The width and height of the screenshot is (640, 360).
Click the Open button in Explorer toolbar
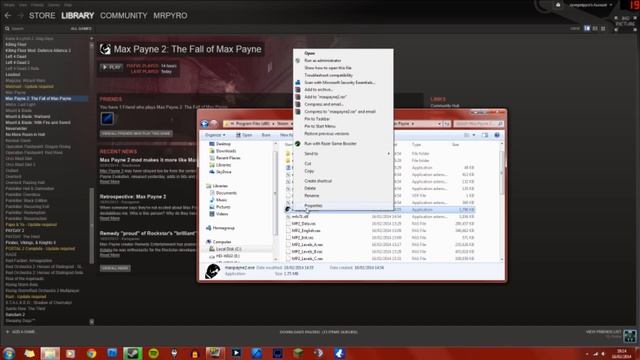pos(244,135)
